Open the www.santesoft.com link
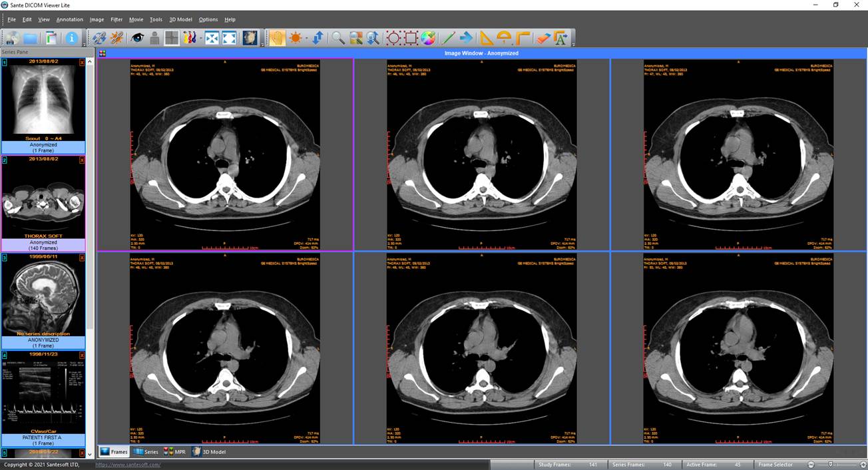The height and width of the screenshot is (470, 868). pos(128,465)
